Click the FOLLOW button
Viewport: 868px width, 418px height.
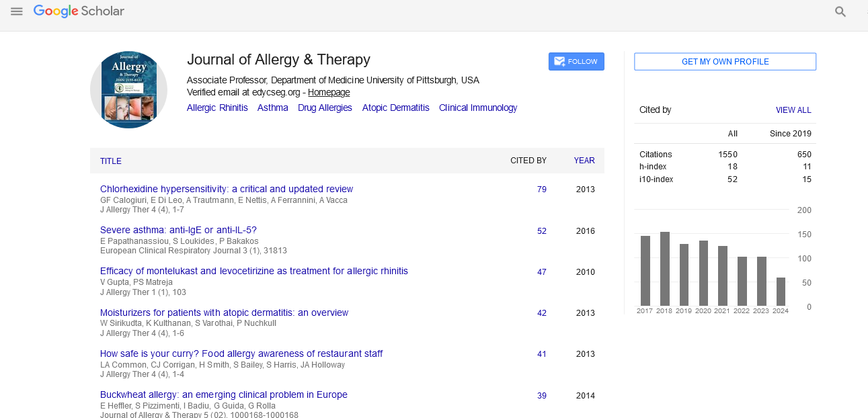tap(576, 61)
